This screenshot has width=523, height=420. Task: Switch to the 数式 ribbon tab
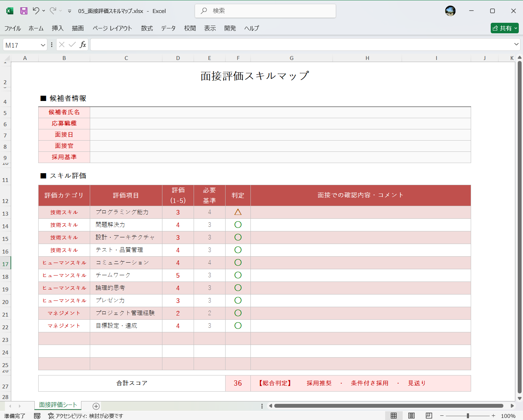(147, 28)
